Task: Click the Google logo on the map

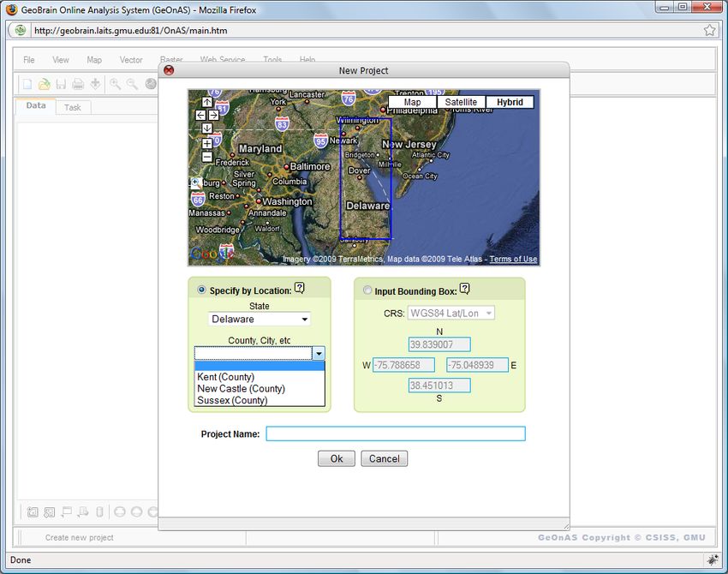Action: (212, 254)
